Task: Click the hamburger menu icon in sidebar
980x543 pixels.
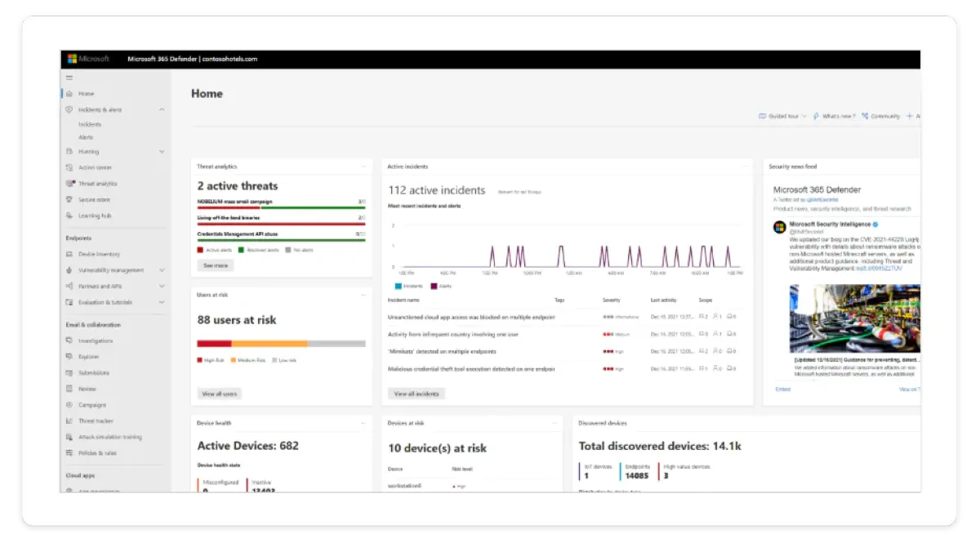Action: 69,78
